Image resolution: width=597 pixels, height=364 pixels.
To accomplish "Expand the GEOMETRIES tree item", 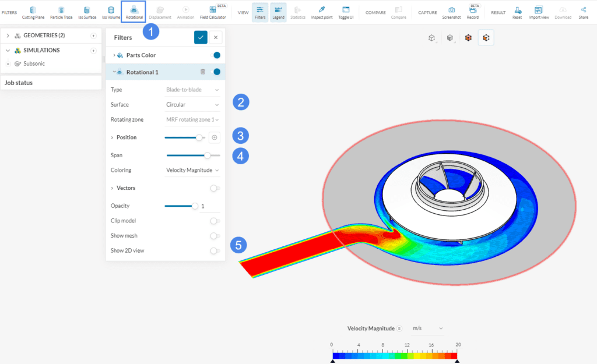I will pos(8,35).
